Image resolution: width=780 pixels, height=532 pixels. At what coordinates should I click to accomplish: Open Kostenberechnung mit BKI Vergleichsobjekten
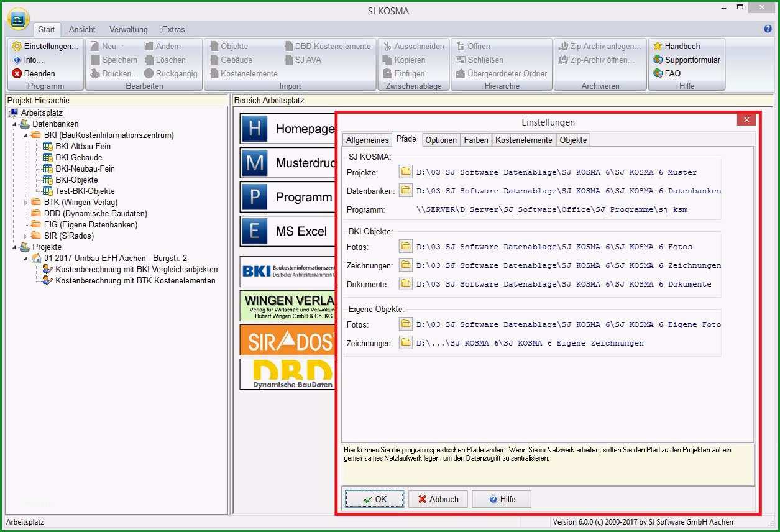coord(137,269)
